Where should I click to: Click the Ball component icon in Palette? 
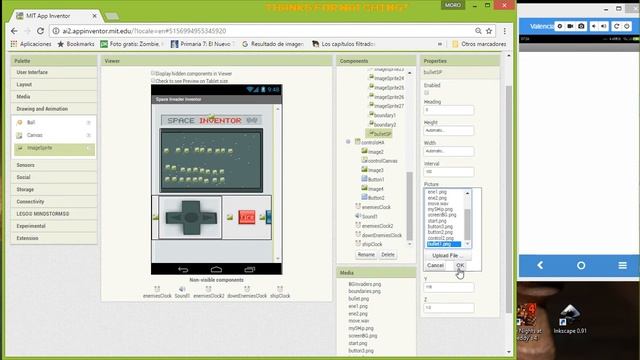pos(19,122)
